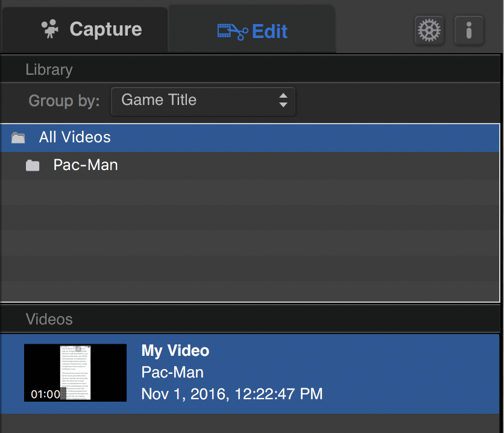
Task: Click the All Videos folder icon
Action: tap(17, 137)
